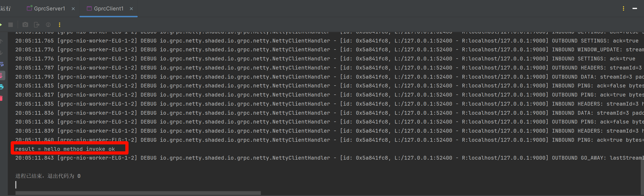Hide the Run tool window
The image size is (644, 196).
[x=635, y=9]
